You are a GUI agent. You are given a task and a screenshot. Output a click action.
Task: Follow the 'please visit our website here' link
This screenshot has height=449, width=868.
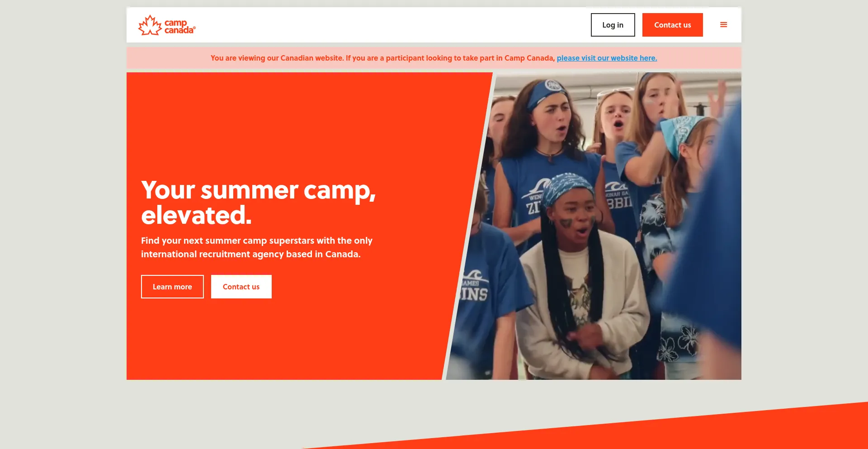coord(607,58)
